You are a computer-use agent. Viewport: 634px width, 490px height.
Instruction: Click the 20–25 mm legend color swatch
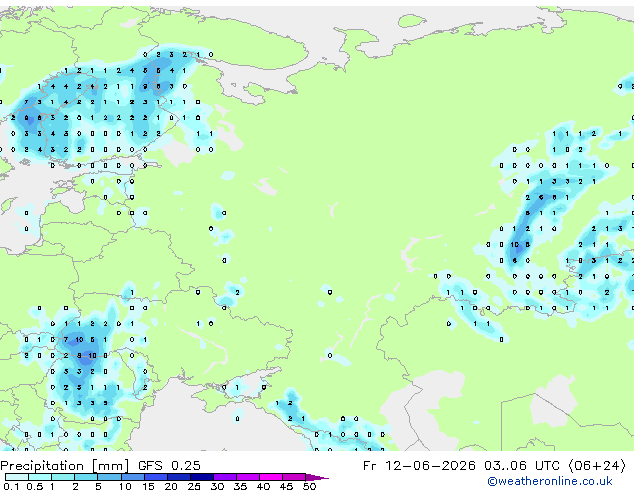[178, 477]
